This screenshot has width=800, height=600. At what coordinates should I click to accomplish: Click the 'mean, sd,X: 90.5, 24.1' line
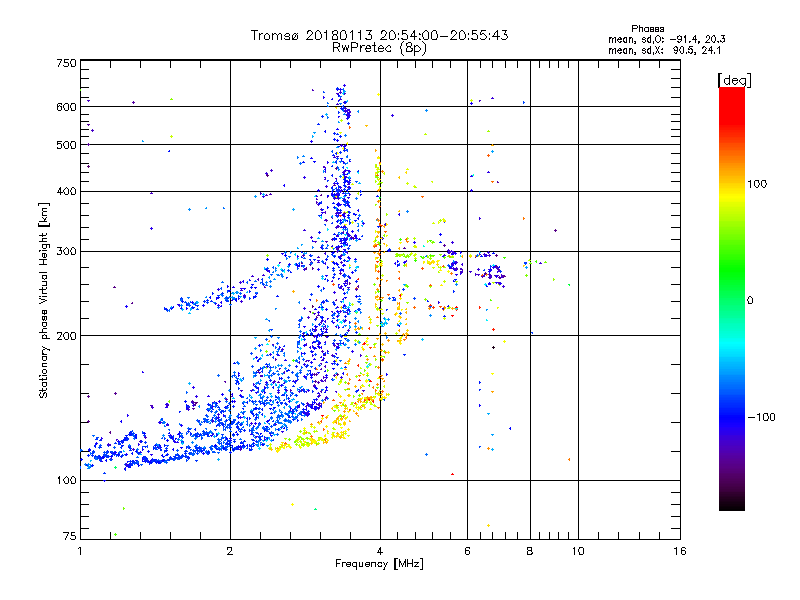click(664, 51)
